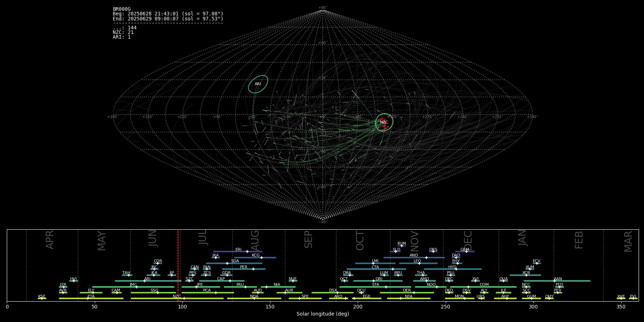Click the COR shower label
Viewport: 644px width, 322px height.
158,261
